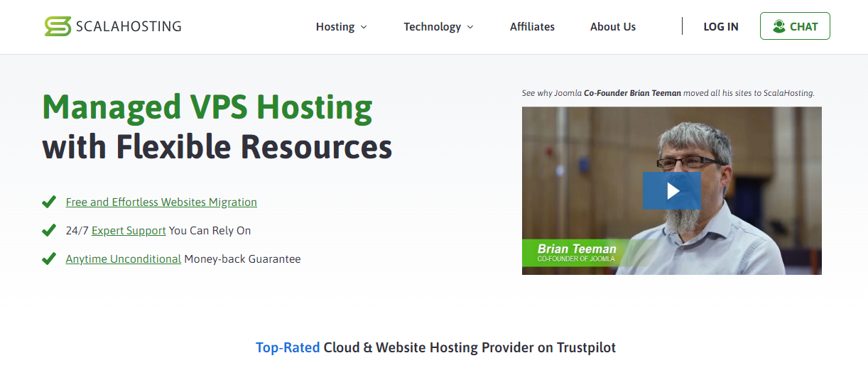Play the Brian Teeman video
The image size is (868, 380).
[672, 190]
